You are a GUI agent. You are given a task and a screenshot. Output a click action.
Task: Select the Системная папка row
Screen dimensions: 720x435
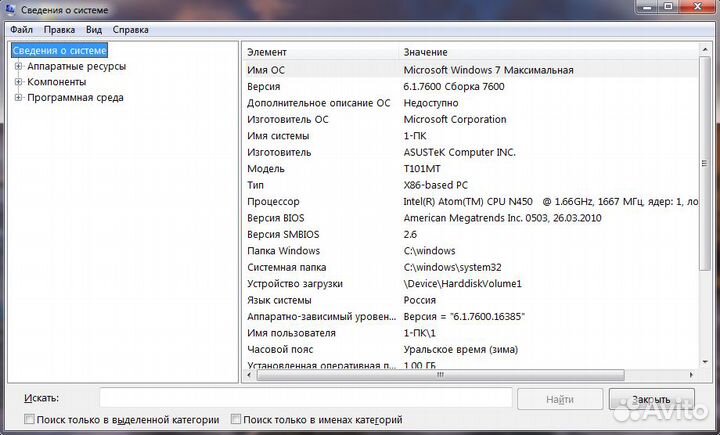471,267
